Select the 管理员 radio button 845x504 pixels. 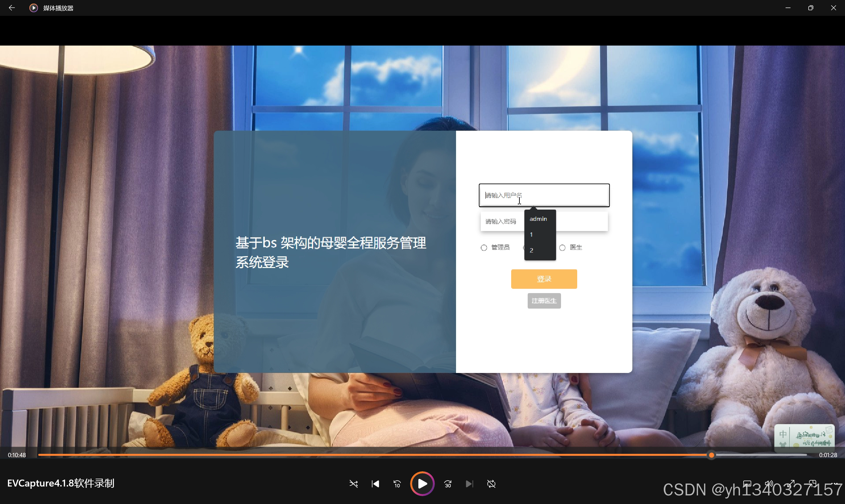point(484,248)
